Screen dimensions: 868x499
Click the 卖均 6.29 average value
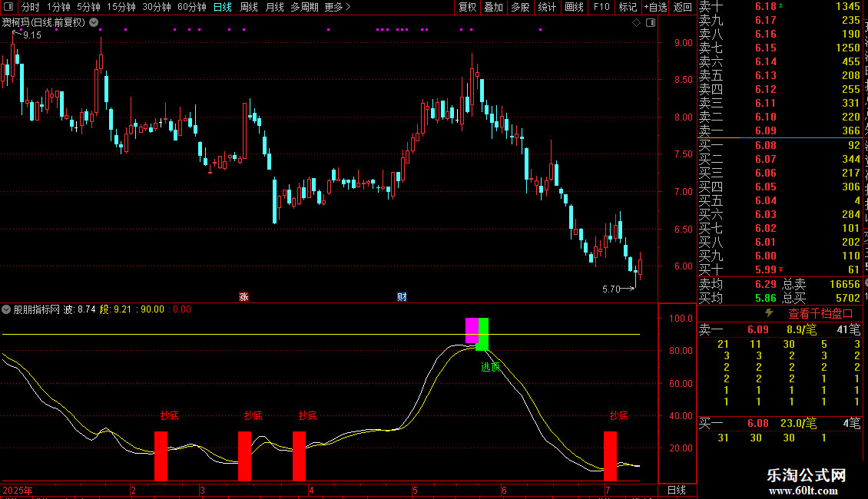click(x=766, y=284)
